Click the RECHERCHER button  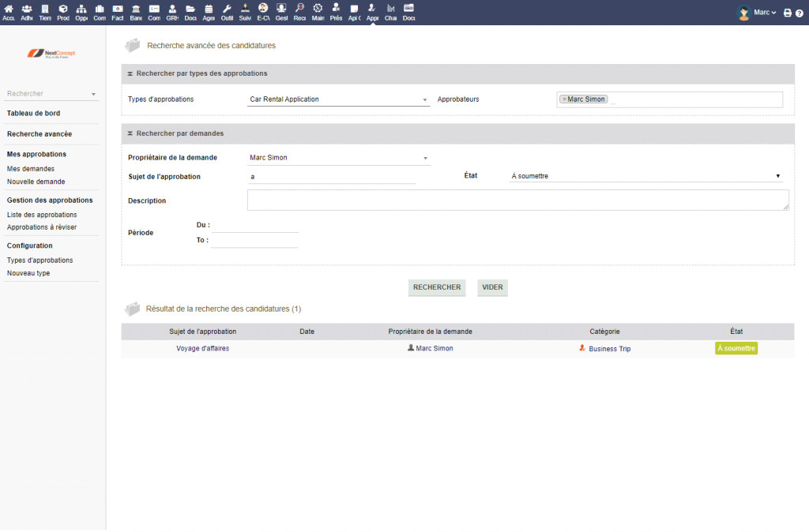pos(437,287)
